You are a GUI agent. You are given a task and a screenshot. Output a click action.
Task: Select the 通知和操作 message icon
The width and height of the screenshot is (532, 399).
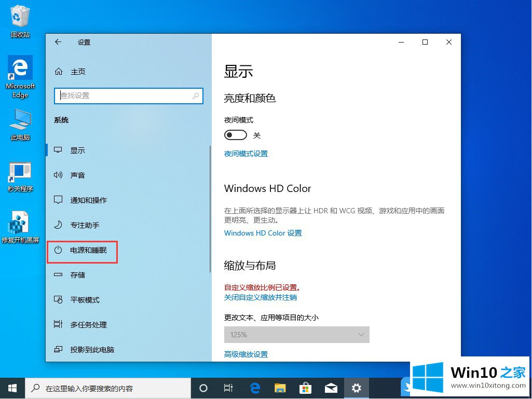(x=58, y=200)
